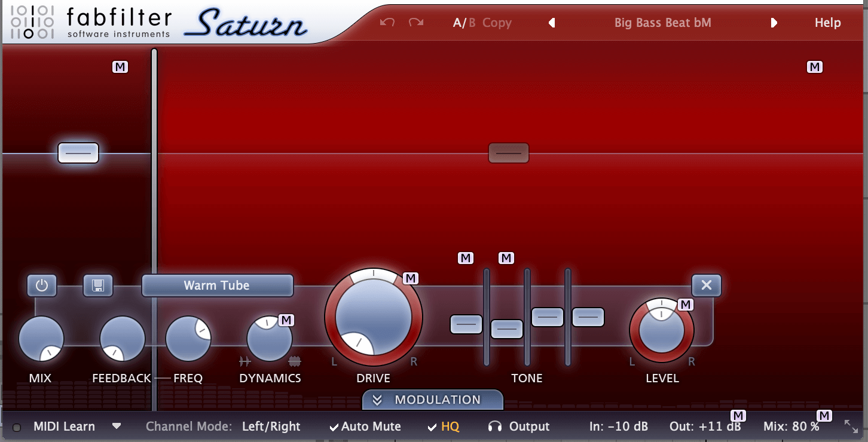Click the save band preset floppy icon
This screenshot has width=868, height=442.
click(98, 286)
